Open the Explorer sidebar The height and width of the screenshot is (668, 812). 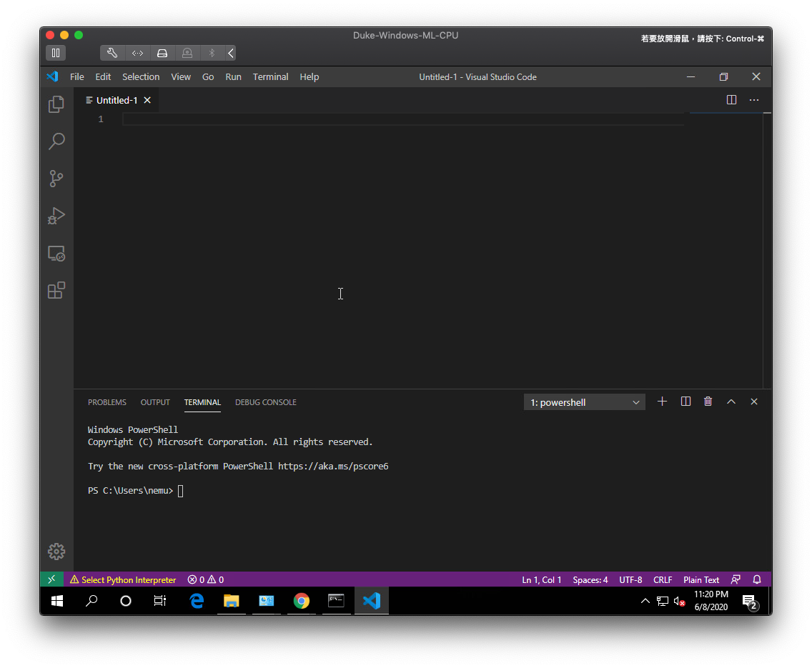(56, 104)
